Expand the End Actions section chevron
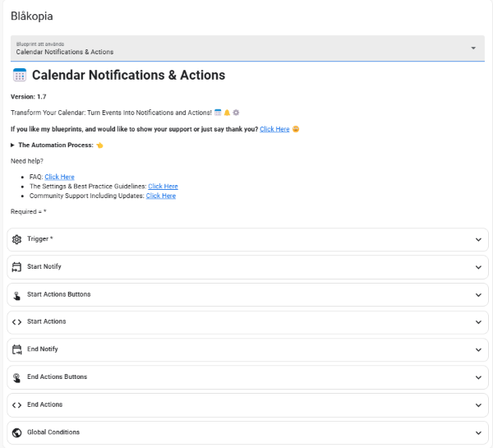 click(478, 405)
